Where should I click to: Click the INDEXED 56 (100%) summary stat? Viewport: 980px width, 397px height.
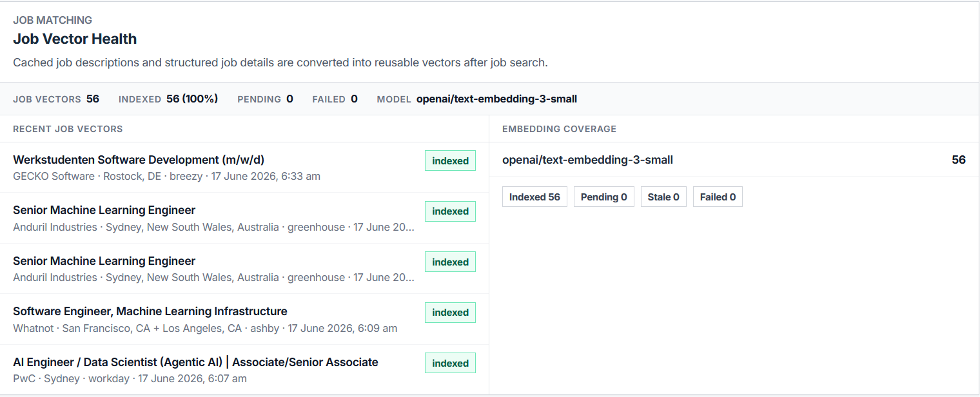pos(168,99)
